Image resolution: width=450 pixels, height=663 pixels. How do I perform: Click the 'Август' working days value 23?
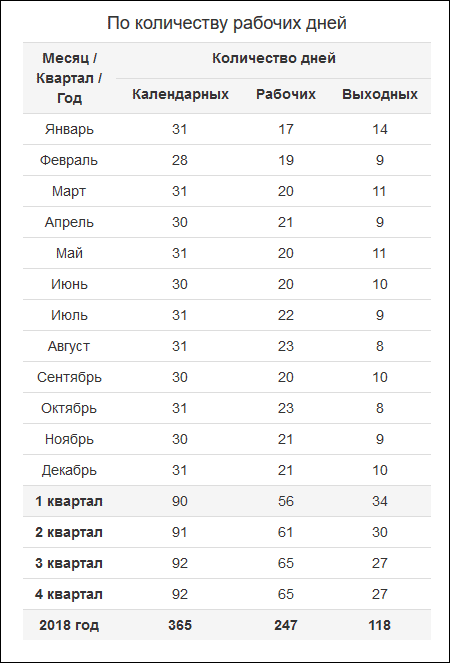(x=286, y=346)
